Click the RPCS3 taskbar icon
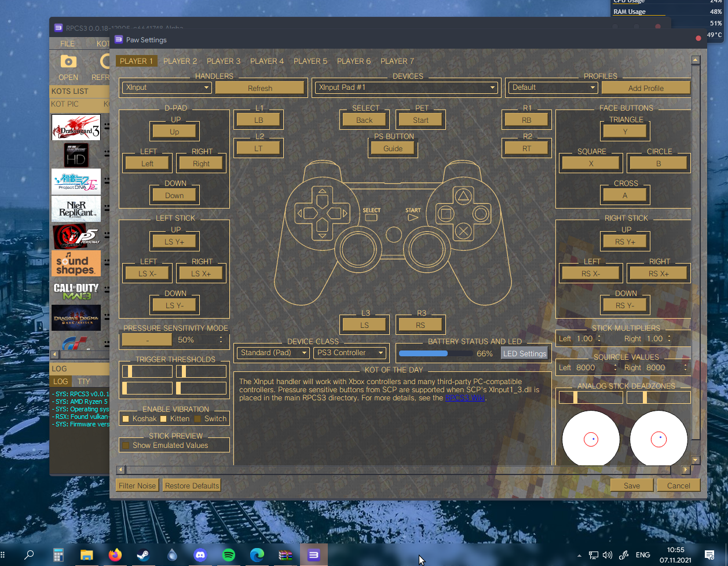Viewport: 728px width, 566px height. pos(313,555)
